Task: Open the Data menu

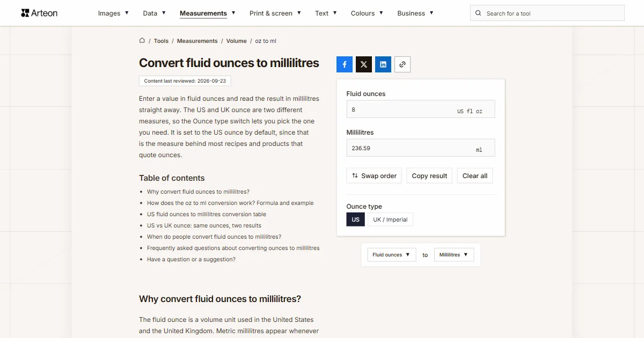Action: [x=155, y=13]
